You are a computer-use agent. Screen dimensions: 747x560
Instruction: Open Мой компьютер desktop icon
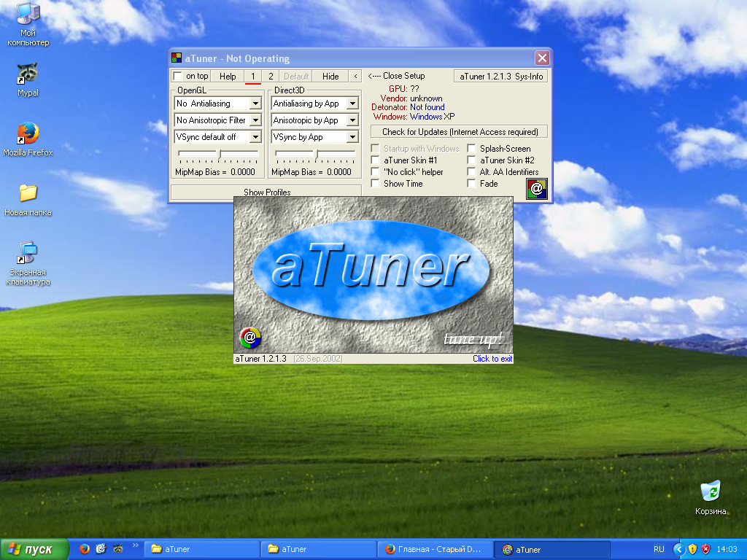click(x=28, y=15)
